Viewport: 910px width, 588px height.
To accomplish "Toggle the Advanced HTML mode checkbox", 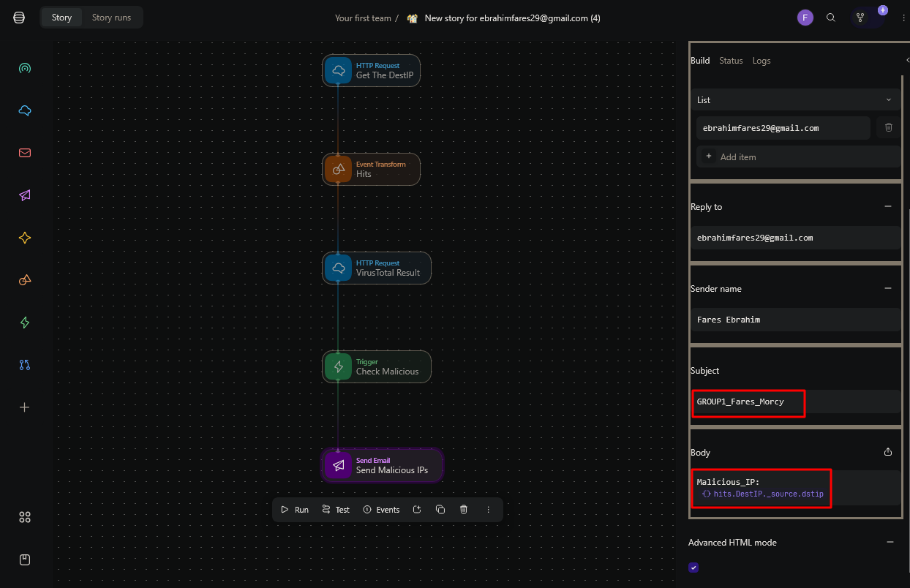I will 693,568.
